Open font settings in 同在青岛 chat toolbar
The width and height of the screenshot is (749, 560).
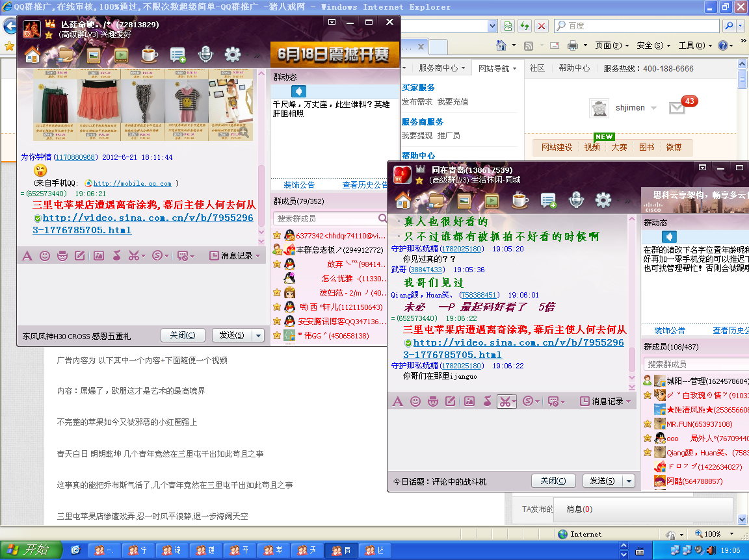[397, 401]
